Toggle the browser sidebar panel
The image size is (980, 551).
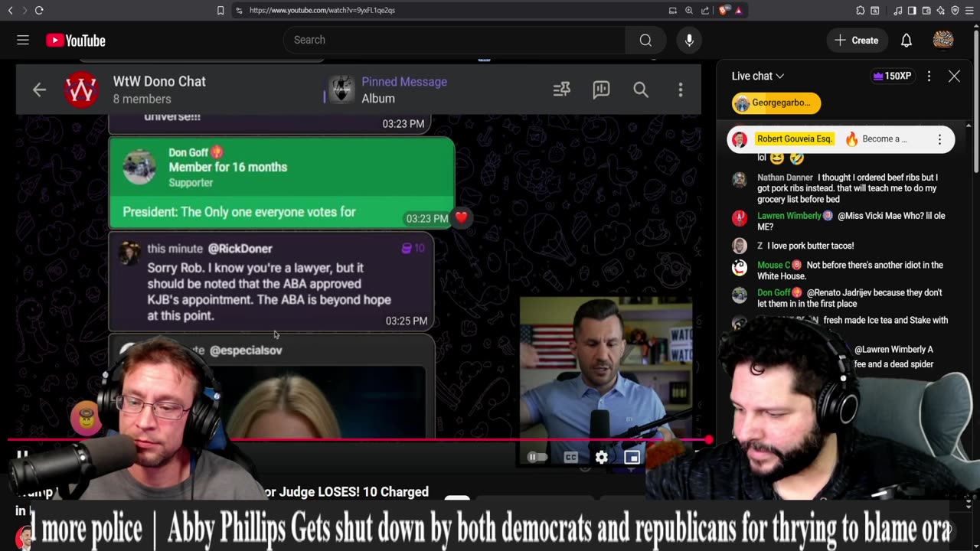[x=912, y=10]
